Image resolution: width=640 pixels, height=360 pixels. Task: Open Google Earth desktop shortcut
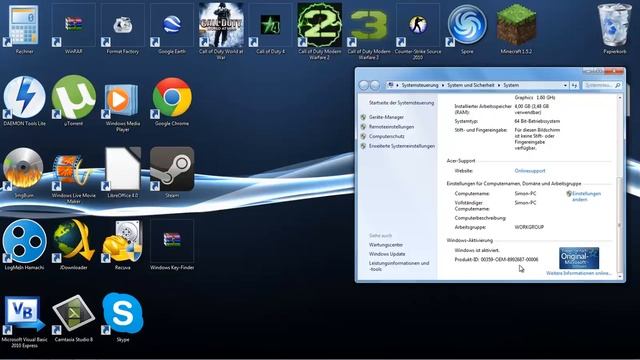pyautogui.click(x=172, y=25)
